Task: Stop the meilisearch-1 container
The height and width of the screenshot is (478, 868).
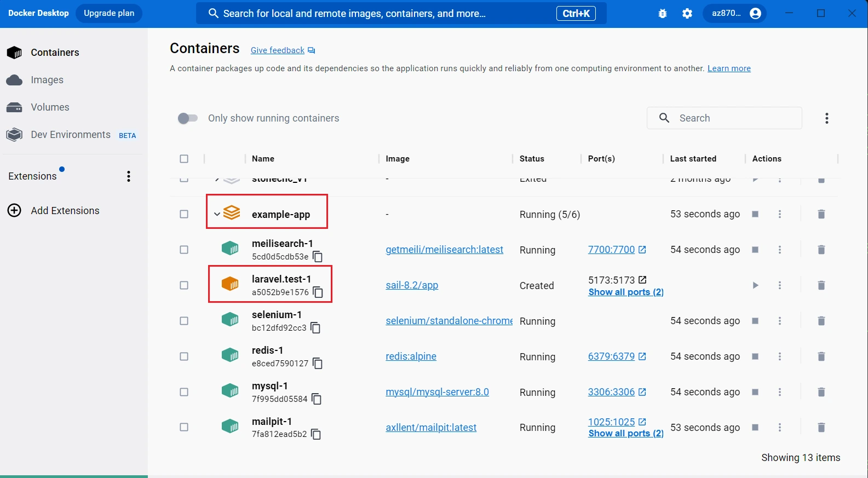Action: [755, 250]
